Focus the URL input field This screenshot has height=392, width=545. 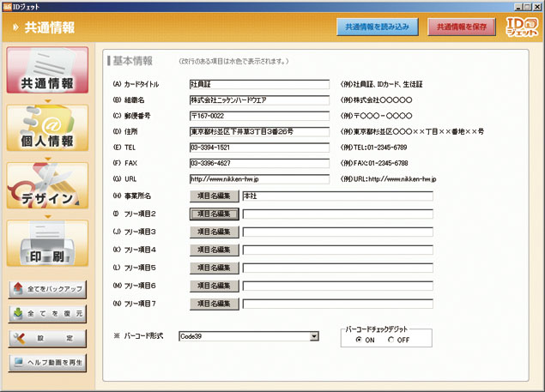click(x=259, y=179)
